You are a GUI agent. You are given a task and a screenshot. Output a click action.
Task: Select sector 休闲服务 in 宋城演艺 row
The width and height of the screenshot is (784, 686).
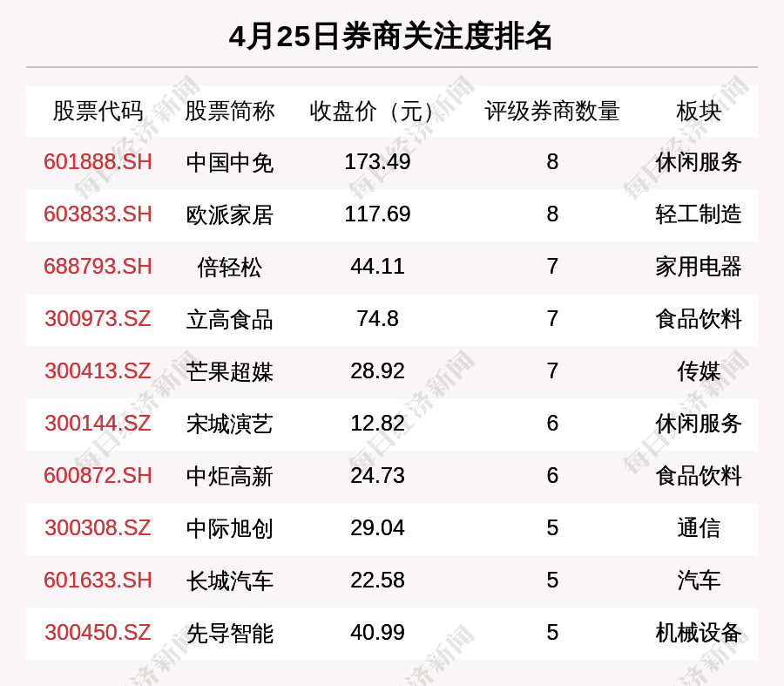click(699, 424)
